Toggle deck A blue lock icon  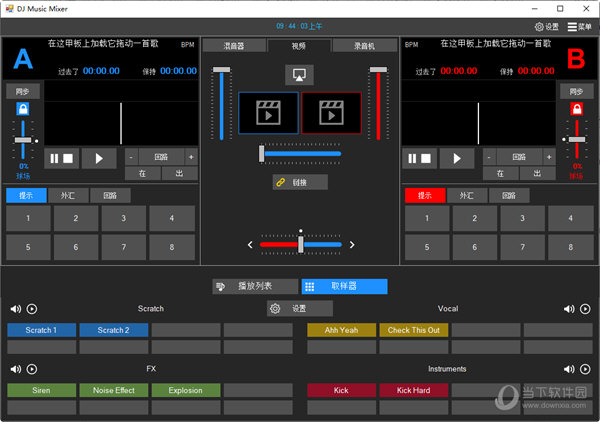coord(23,109)
